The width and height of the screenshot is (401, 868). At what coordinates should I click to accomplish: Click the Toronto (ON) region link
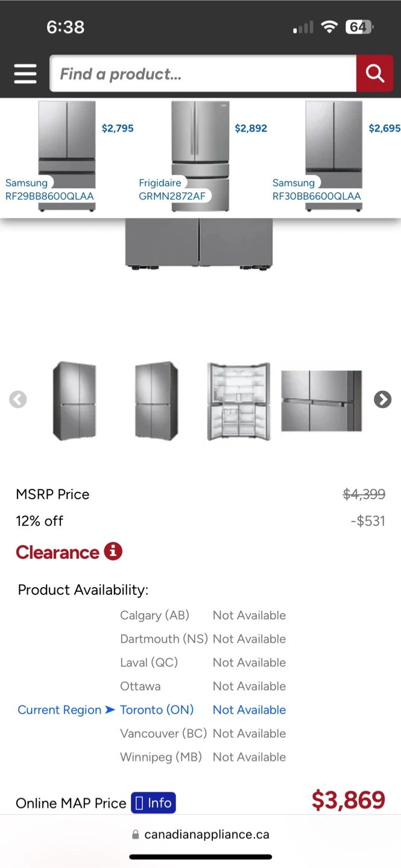coord(157,709)
